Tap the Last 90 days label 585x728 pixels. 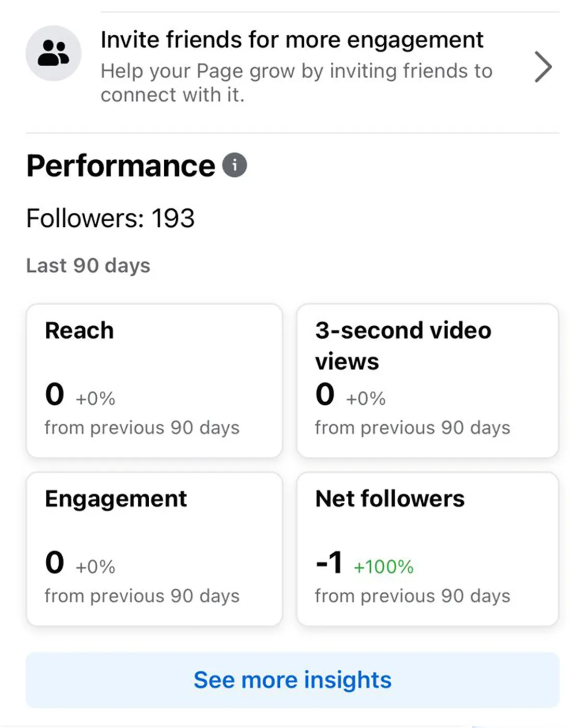(88, 265)
